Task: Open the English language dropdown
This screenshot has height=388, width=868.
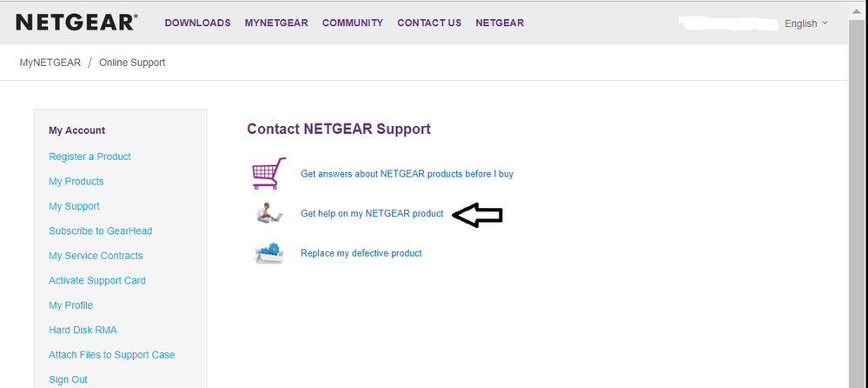Action: pos(806,23)
